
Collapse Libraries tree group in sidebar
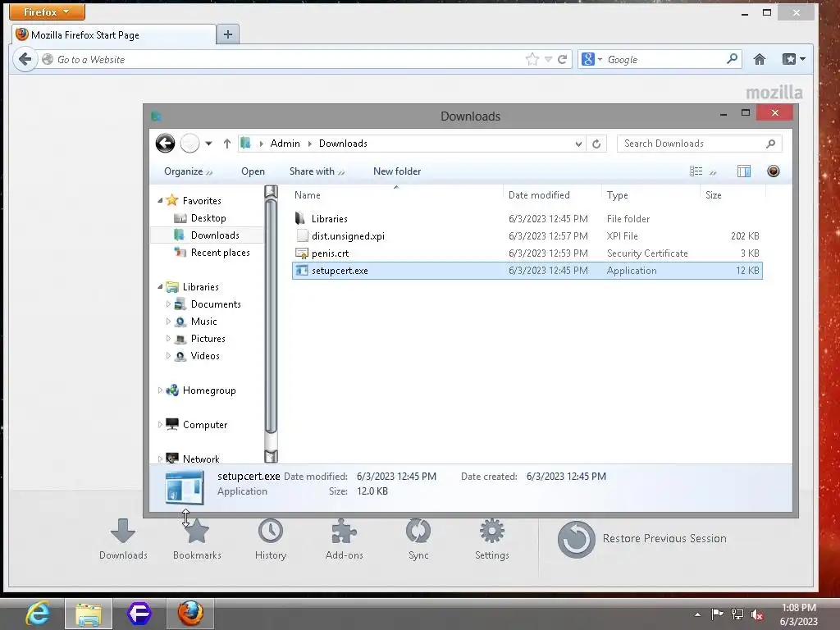coord(160,286)
